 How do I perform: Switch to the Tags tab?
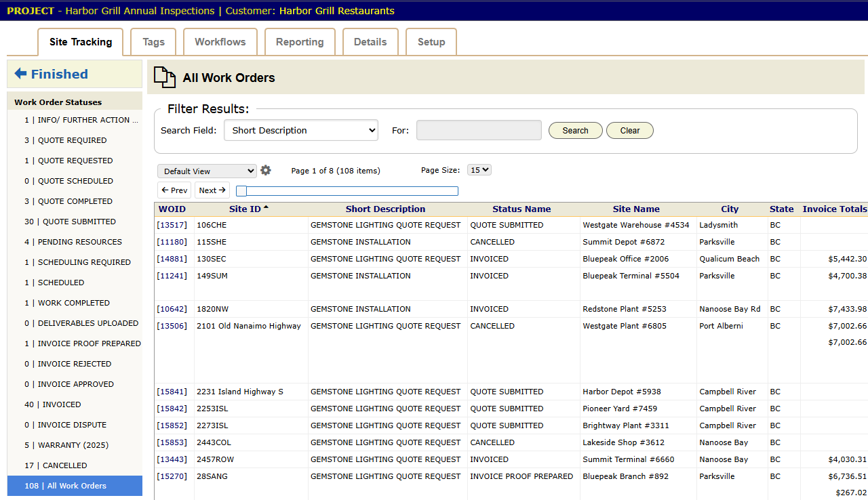[153, 42]
